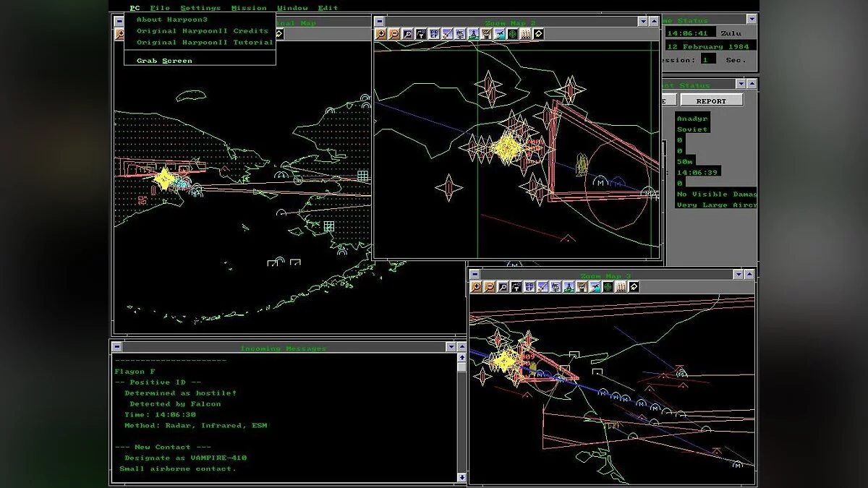Click Detected by Falcon message line
The height and width of the screenshot is (488, 868).
pyautogui.click(x=175, y=403)
